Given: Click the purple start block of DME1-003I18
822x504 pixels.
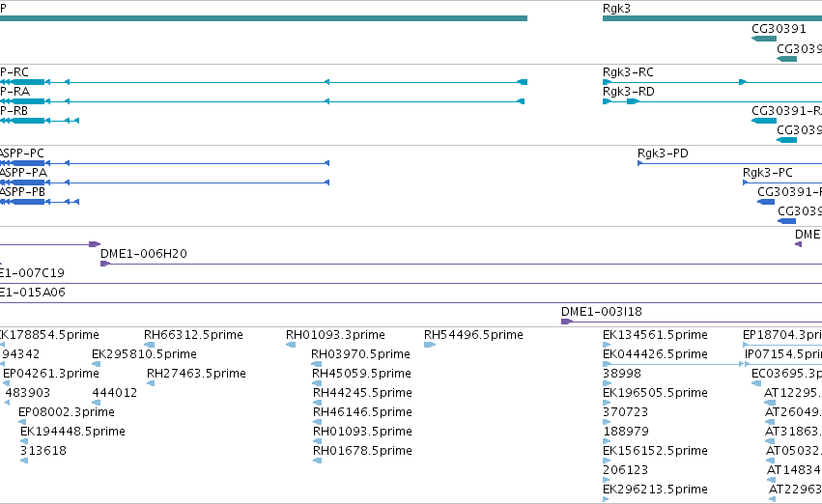Looking at the screenshot, I should coord(567,322).
